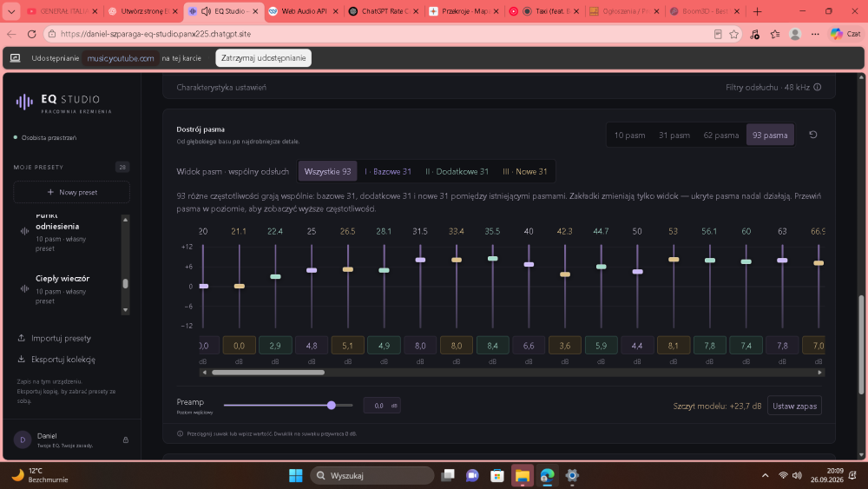
Task: Open the info icon next to 48 kHz
Action: tap(817, 87)
